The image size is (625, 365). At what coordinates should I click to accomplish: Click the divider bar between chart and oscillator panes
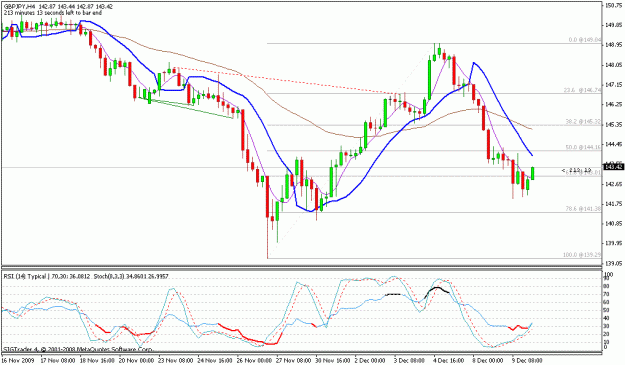pos(301,268)
